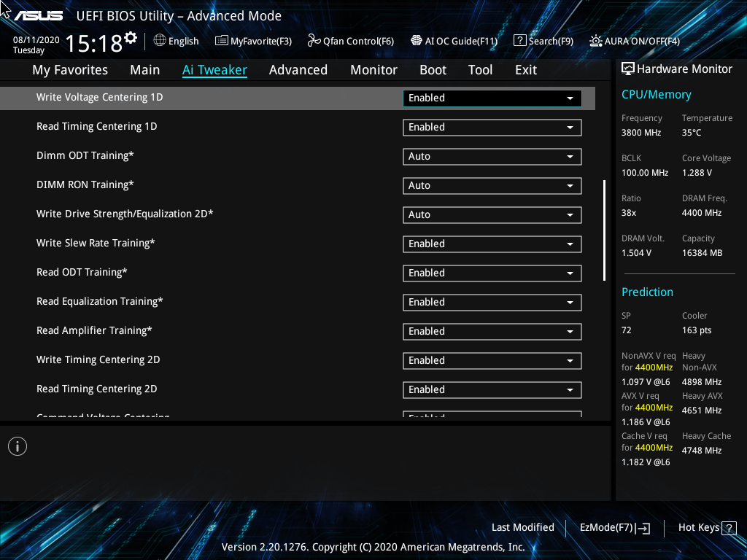Image resolution: width=747 pixels, height=560 pixels.
Task: Switch to EzMode
Action: [x=614, y=527]
